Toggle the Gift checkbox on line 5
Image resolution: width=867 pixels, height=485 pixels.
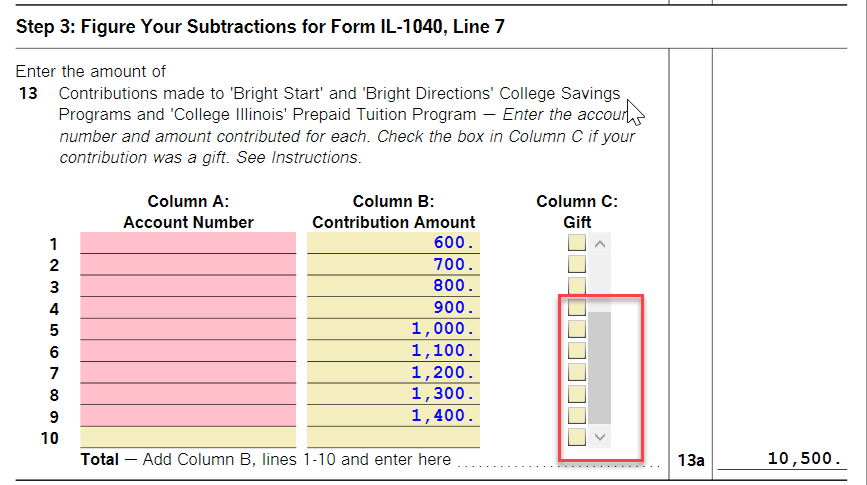pos(577,329)
